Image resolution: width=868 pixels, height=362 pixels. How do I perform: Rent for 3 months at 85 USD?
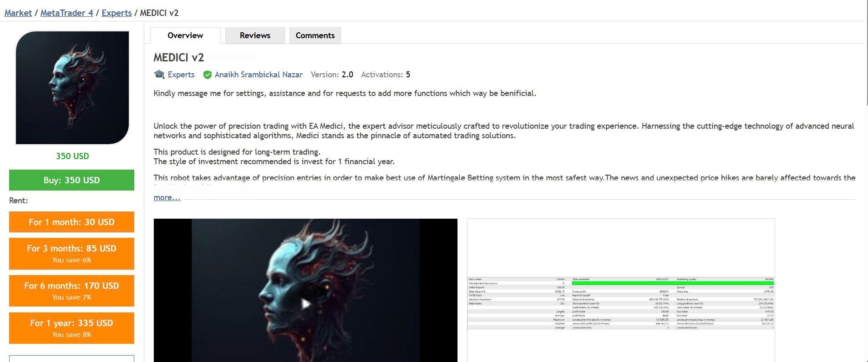(71, 253)
